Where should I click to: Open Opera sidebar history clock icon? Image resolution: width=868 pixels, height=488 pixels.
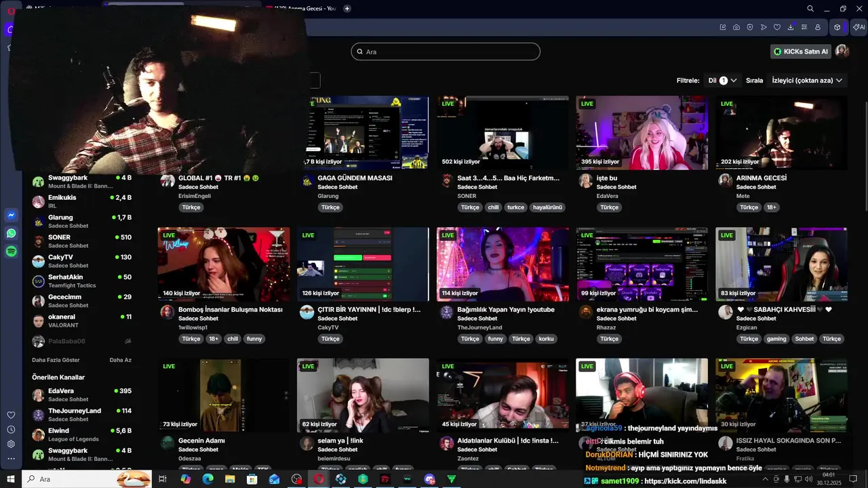[x=11, y=430]
